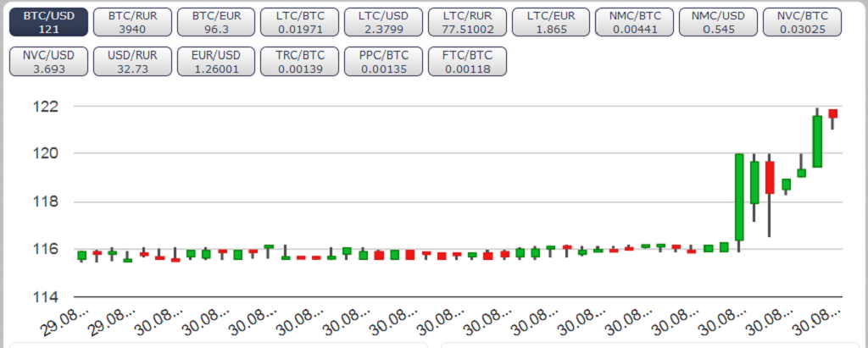View USD/RUR 32.73 exchange pair

click(x=132, y=62)
